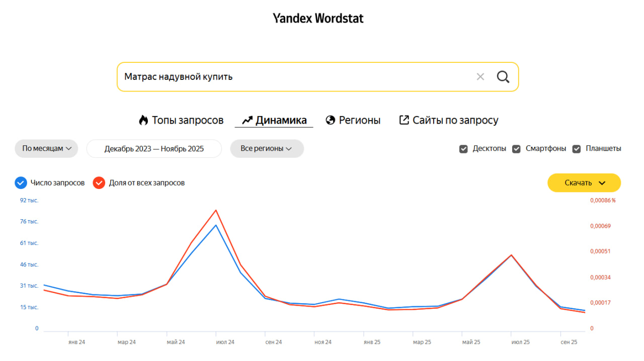Open the Скачать download dropdown
The width and height of the screenshot is (644, 361).
584,183
